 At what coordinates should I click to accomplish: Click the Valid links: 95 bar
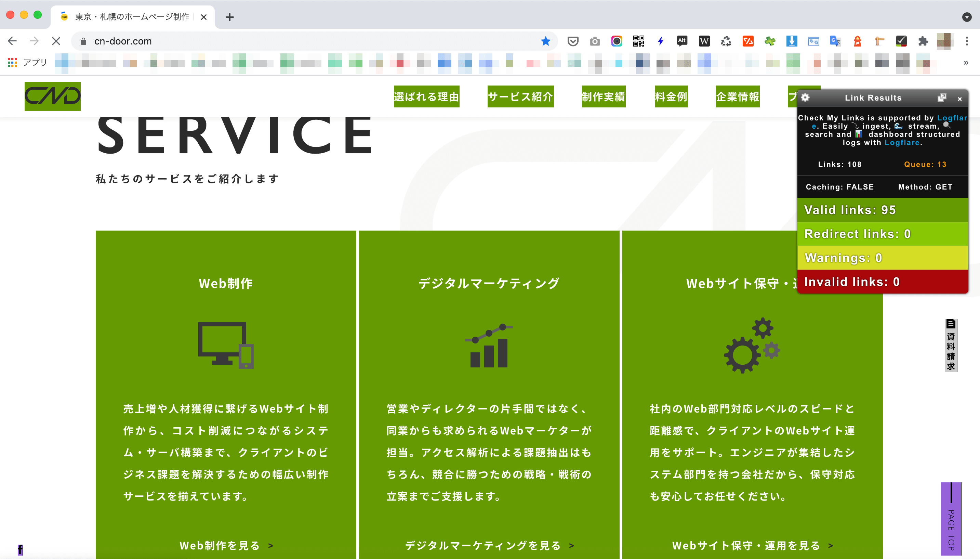(883, 210)
